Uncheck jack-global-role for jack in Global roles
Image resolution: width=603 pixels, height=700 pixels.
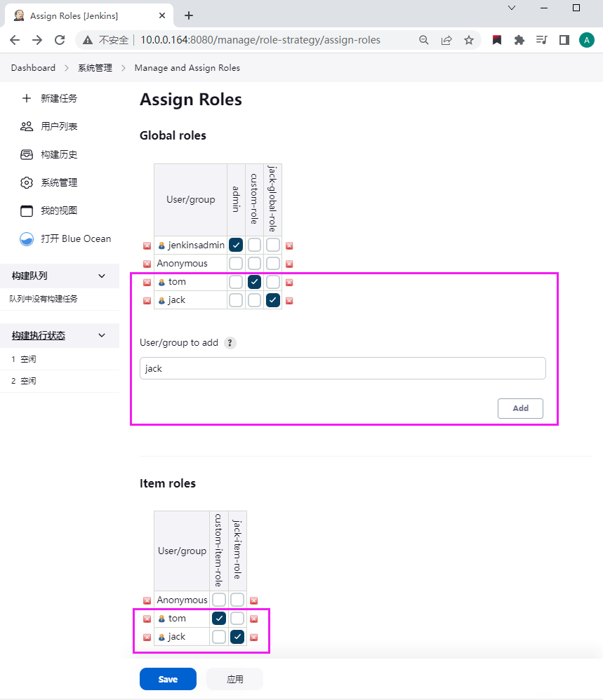pos(273,300)
